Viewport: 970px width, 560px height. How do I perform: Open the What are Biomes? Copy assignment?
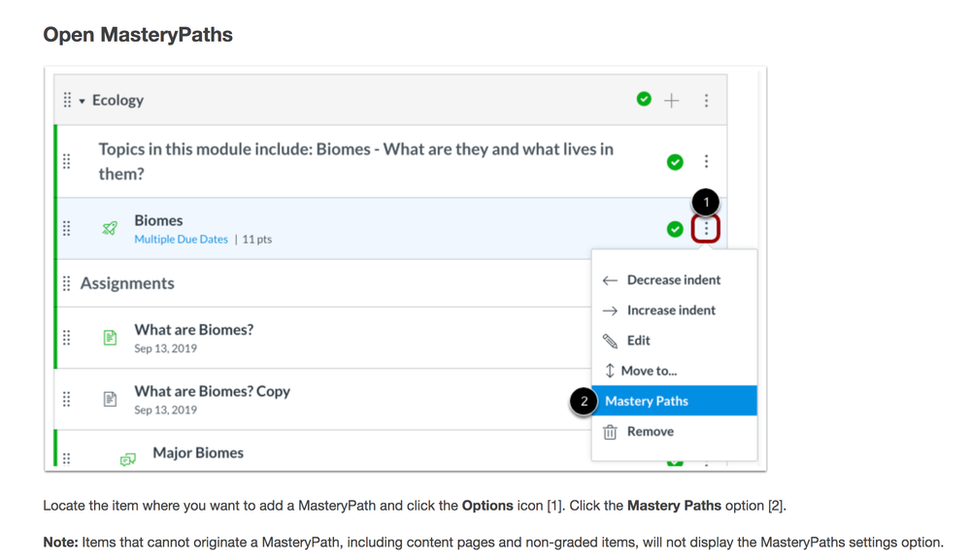(212, 391)
